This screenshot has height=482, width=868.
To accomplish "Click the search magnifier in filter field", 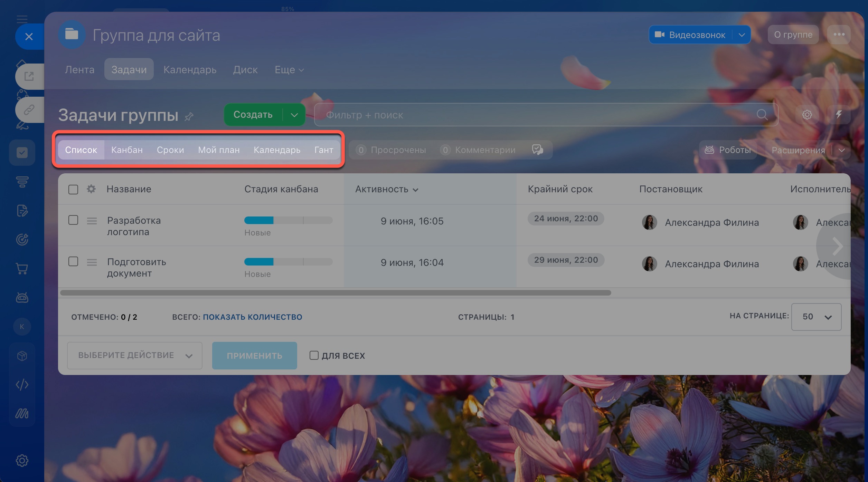I will coord(762,114).
